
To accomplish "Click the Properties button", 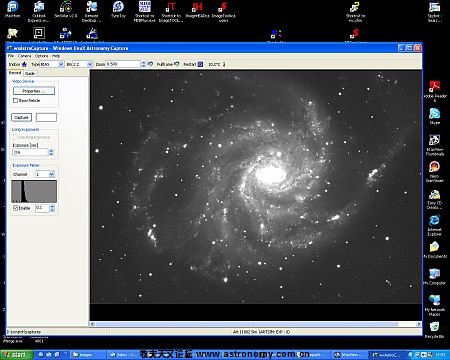I will click(x=34, y=91).
